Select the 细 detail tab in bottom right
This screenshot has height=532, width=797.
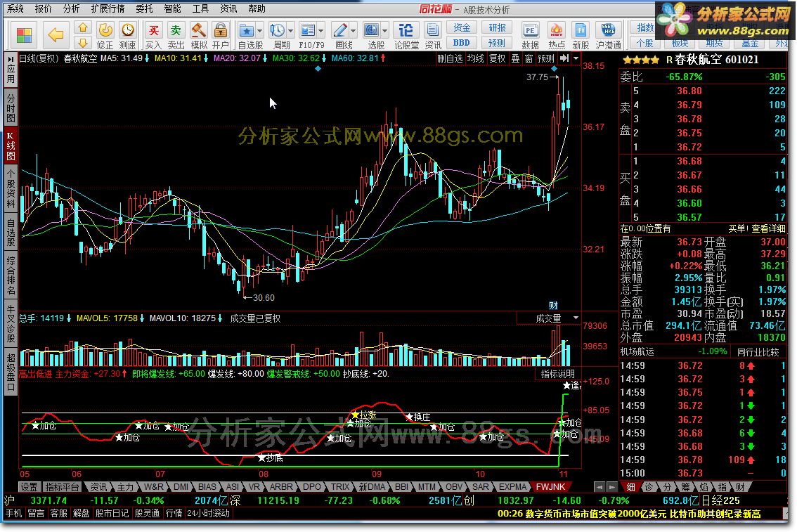click(x=630, y=487)
